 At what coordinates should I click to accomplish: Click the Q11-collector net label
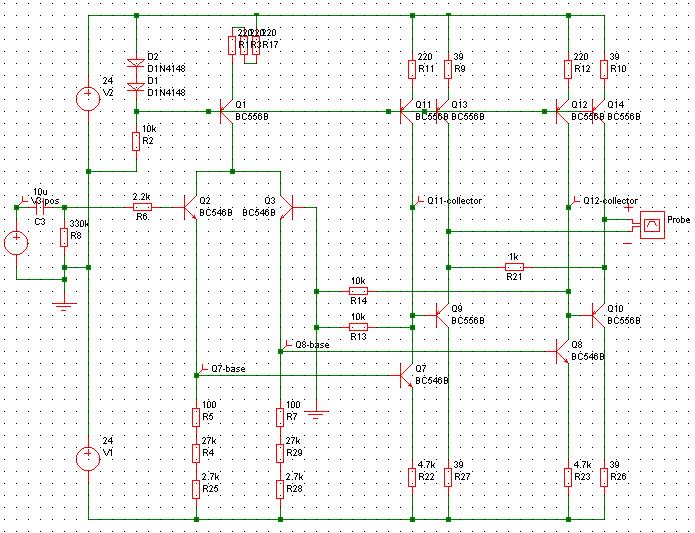click(x=454, y=201)
